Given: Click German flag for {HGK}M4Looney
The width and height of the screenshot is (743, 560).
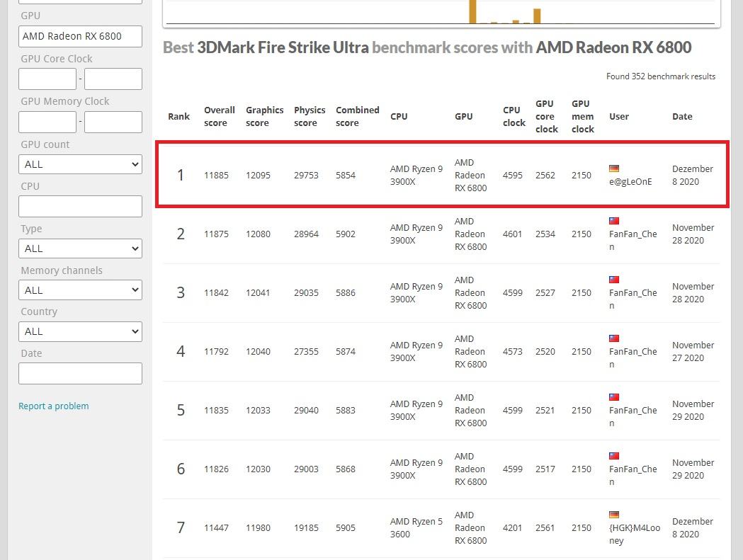Looking at the screenshot, I should [614, 515].
